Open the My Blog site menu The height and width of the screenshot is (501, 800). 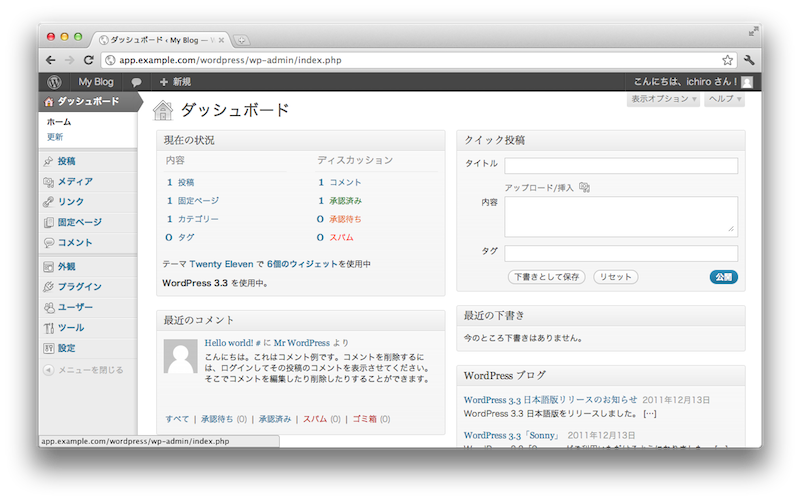pos(95,82)
